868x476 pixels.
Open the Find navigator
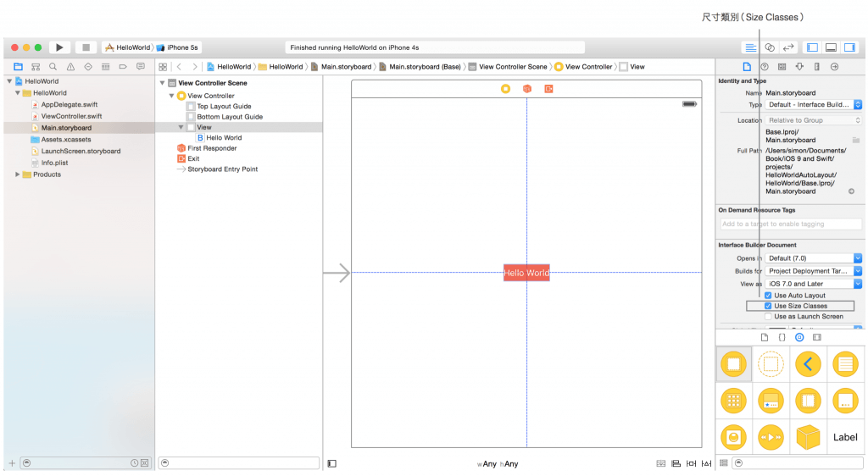(53, 66)
